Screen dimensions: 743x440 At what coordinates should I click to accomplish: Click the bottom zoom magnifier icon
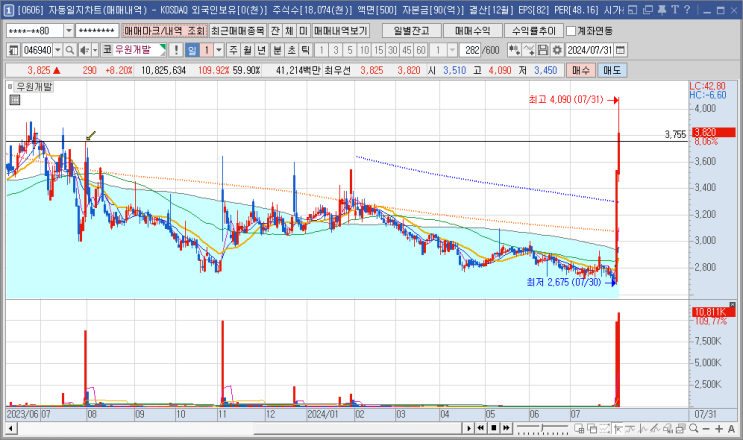(x=694, y=429)
